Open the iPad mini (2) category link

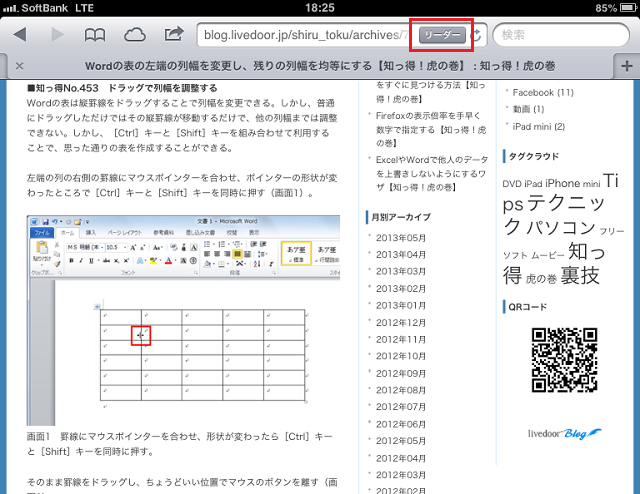tap(538, 127)
